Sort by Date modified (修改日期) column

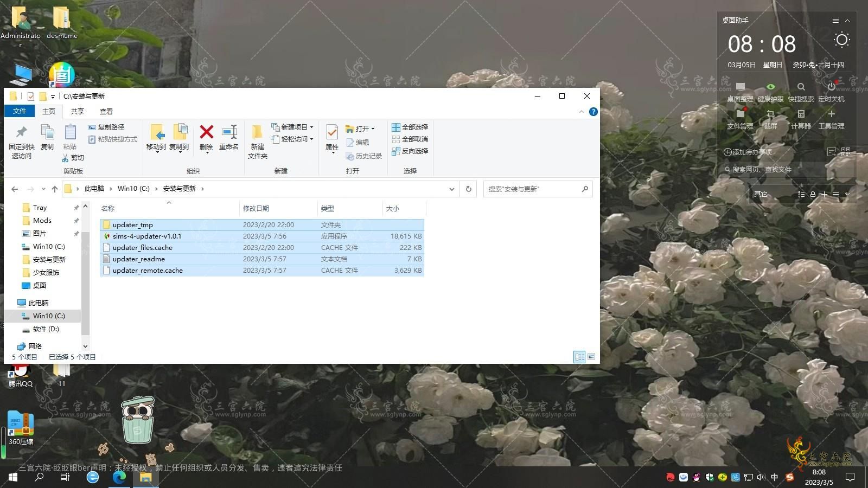[278, 208]
